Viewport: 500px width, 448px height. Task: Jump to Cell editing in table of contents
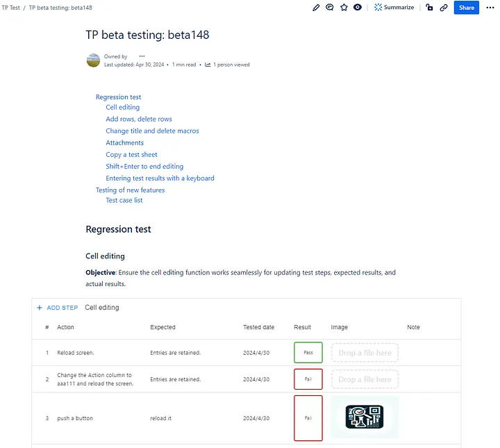(x=122, y=108)
